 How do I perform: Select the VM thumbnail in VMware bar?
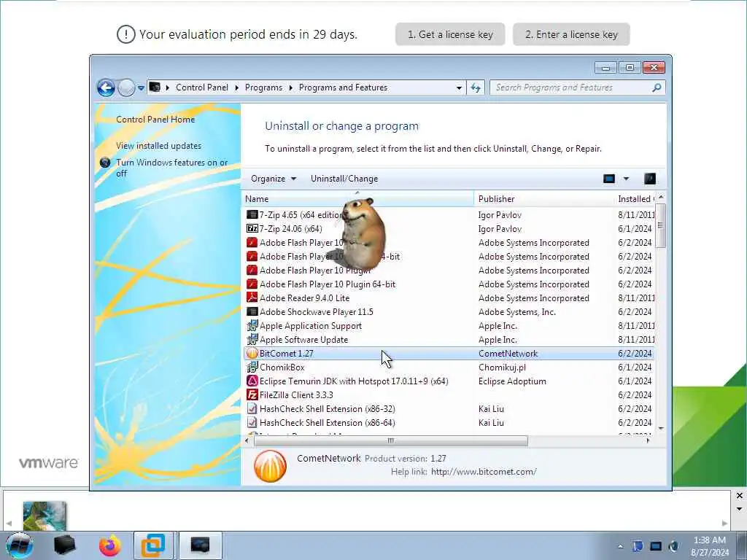(44, 516)
